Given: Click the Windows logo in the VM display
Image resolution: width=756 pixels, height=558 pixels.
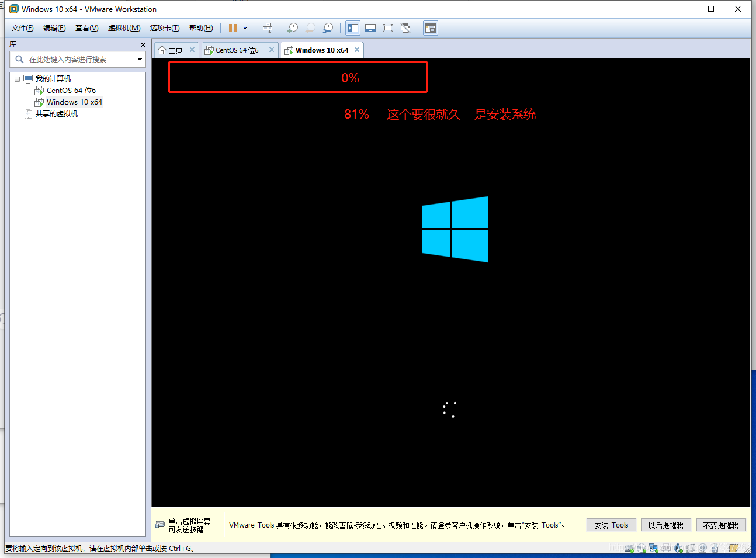Looking at the screenshot, I should pos(455,229).
